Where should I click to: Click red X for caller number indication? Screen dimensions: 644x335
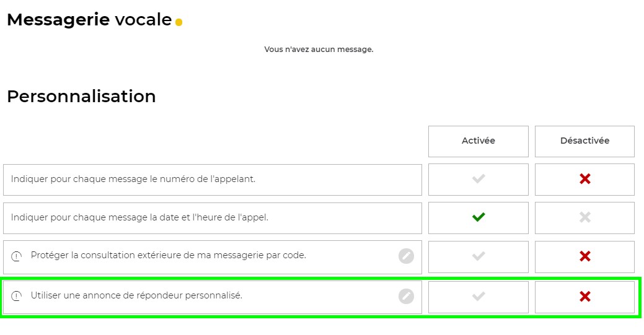(584, 179)
